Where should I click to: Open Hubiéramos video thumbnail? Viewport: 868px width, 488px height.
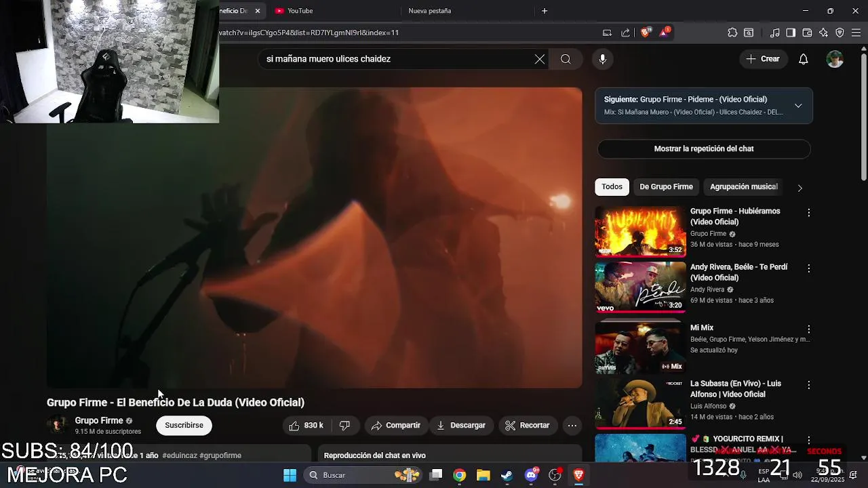coord(640,232)
